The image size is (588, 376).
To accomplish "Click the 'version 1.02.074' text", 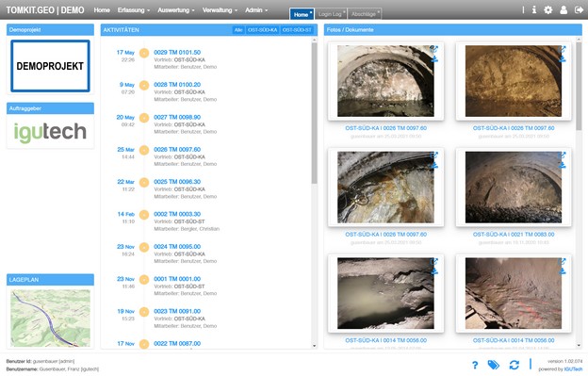I will 564,361.
